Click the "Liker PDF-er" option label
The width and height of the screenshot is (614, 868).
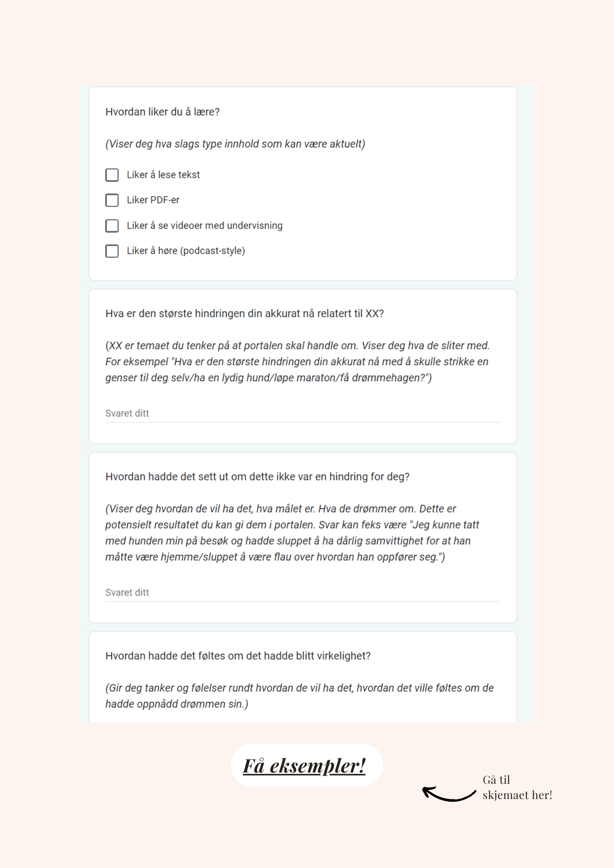click(x=153, y=200)
